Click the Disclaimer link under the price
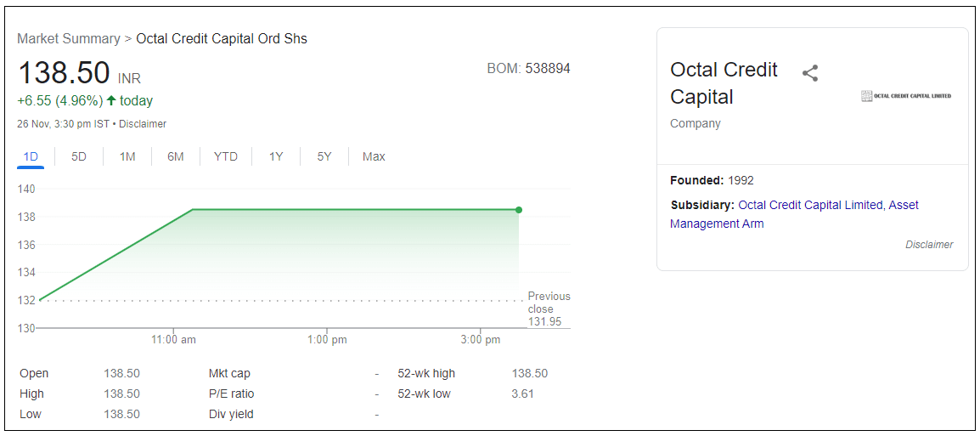 coord(143,124)
